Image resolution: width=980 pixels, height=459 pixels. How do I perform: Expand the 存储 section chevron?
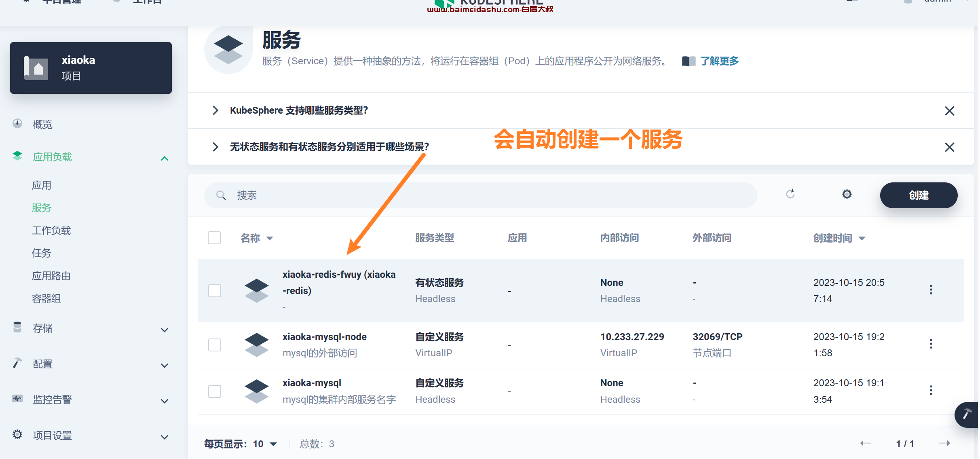click(x=165, y=330)
